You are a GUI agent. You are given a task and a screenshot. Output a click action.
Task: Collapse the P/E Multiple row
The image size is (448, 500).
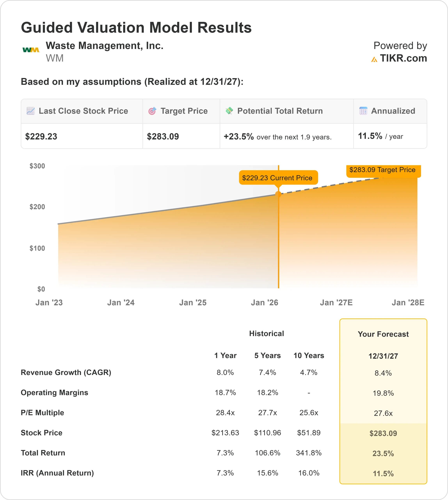tap(42, 413)
